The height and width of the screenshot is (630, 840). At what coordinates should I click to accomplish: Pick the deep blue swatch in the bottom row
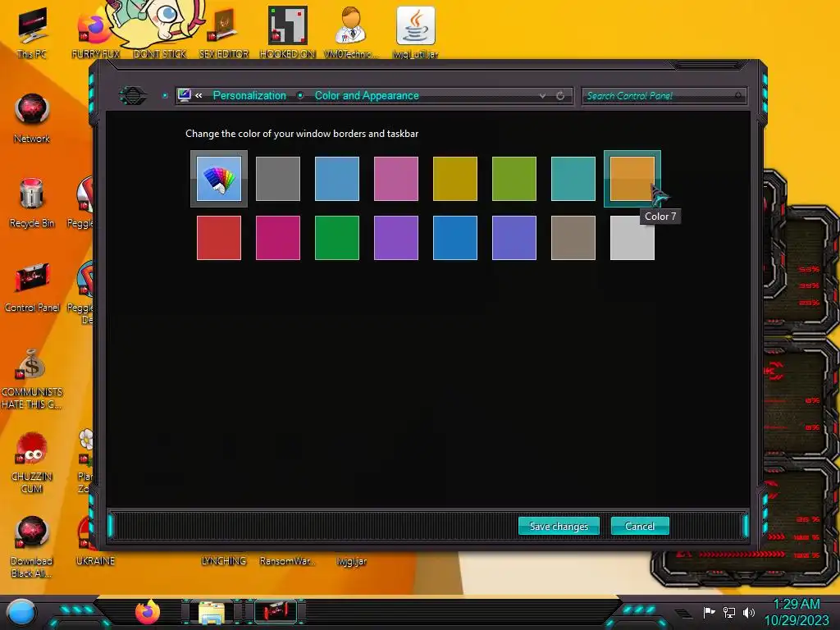(454, 238)
